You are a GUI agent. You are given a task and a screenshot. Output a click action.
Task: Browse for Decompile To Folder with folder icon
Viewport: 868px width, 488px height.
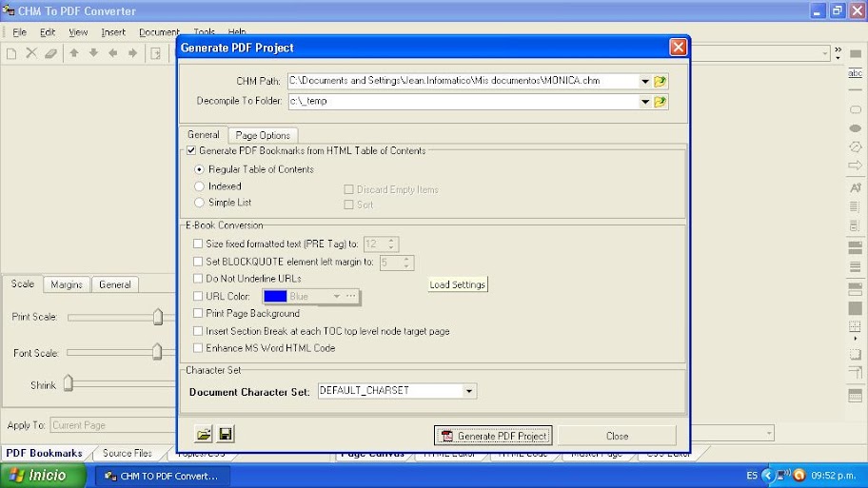click(x=660, y=102)
